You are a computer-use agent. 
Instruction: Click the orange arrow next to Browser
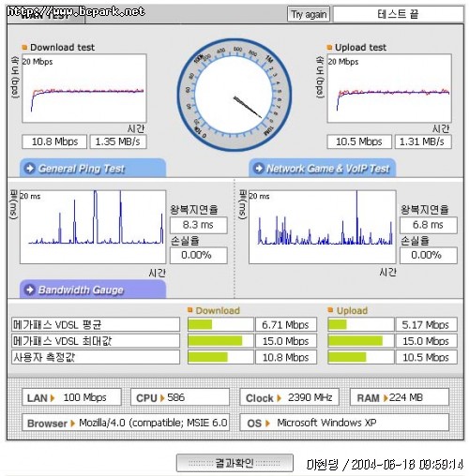tap(72, 424)
